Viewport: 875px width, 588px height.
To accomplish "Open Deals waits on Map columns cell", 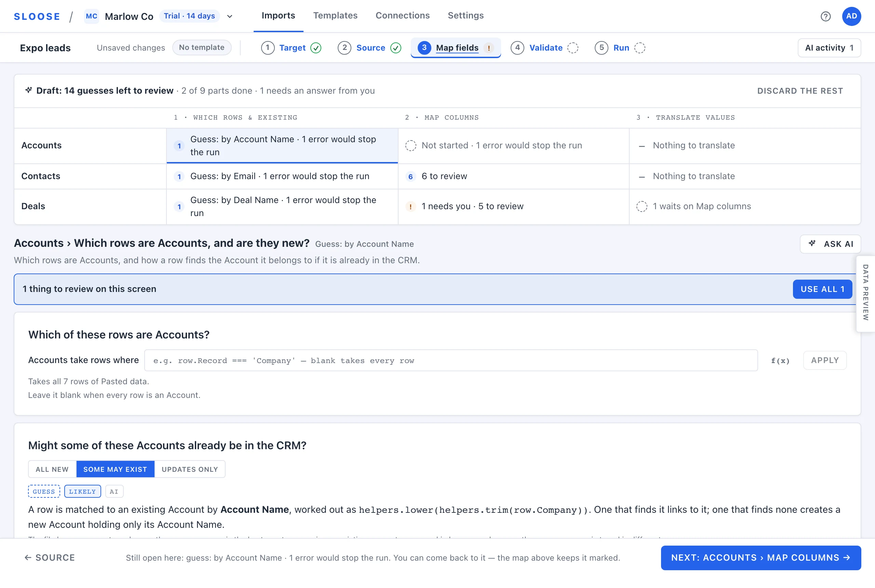I will [x=744, y=206].
